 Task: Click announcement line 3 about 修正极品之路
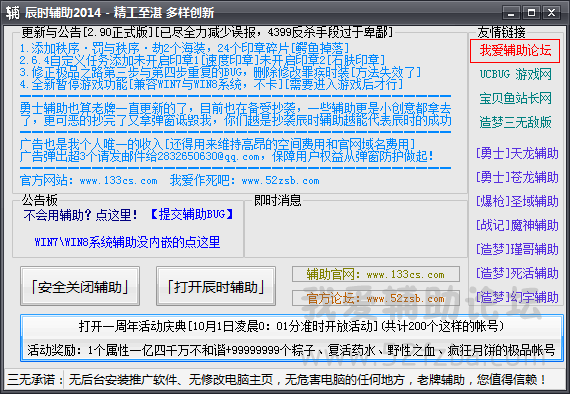(x=220, y=72)
